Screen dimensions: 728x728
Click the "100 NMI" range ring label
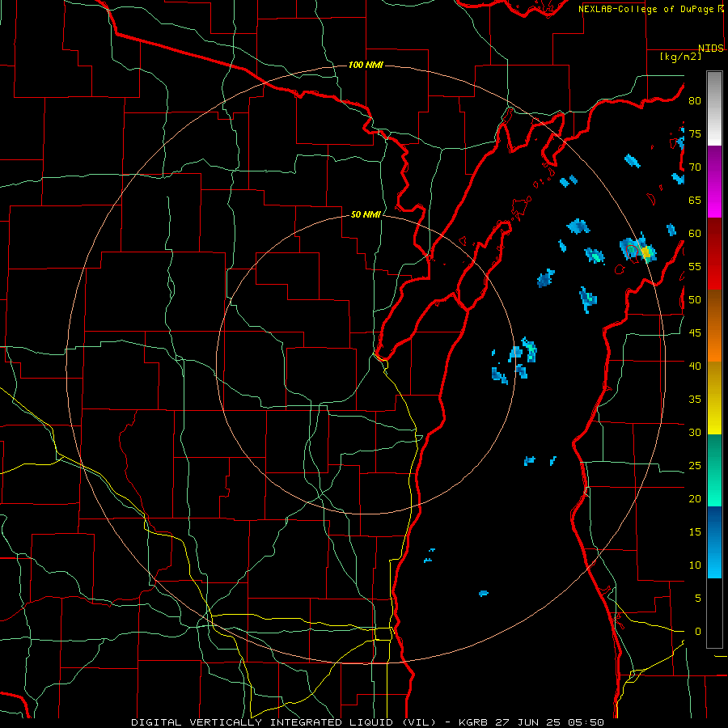point(366,65)
